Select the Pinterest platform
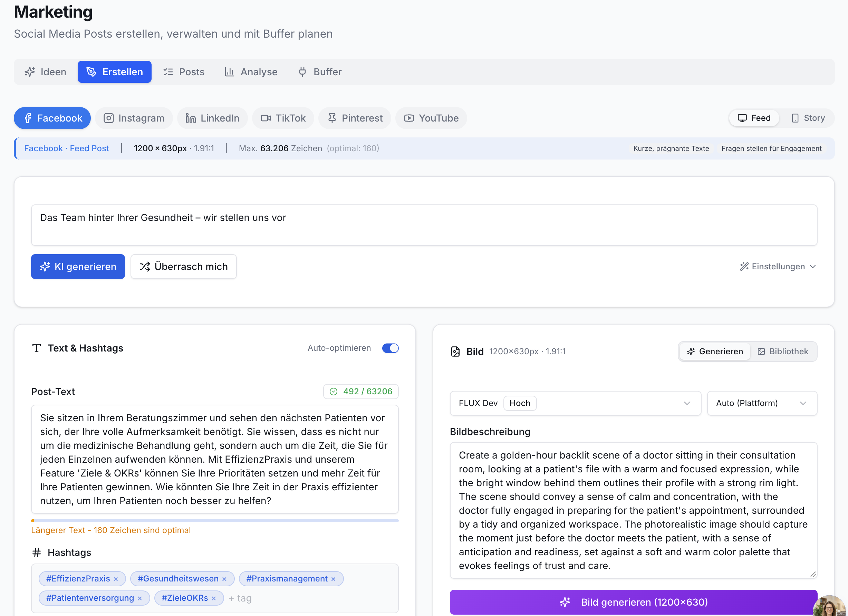The image size is (848, 616). [x=355, y=118]
